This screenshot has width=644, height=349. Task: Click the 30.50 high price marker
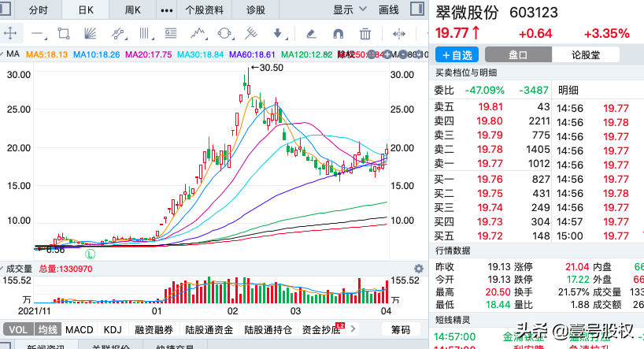(x=268, y=68)
